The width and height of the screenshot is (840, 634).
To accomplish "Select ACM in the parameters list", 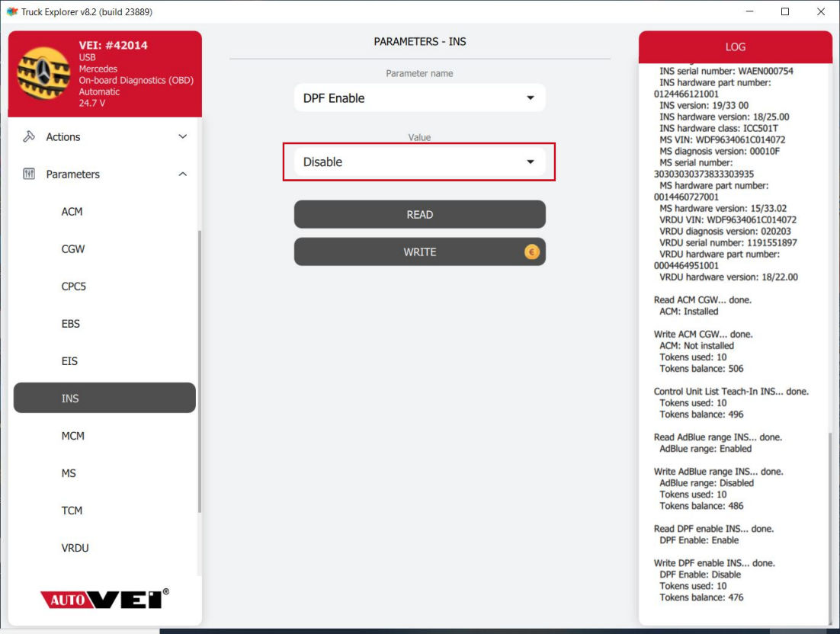I will (72, 212).
